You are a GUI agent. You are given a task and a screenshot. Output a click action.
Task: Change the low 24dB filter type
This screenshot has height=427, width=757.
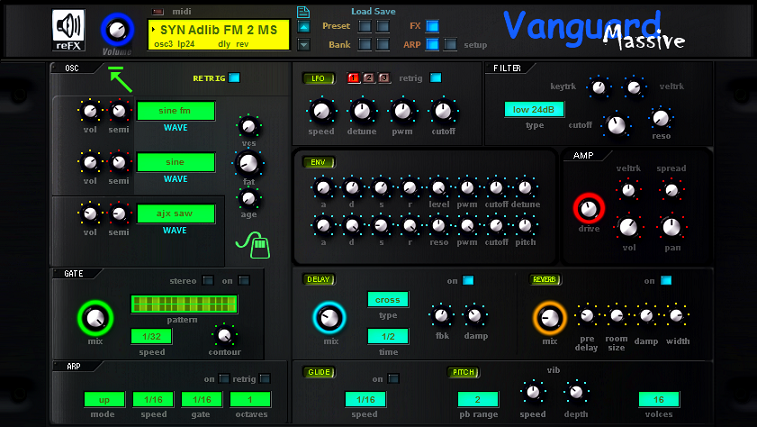[x=534, y=110]
